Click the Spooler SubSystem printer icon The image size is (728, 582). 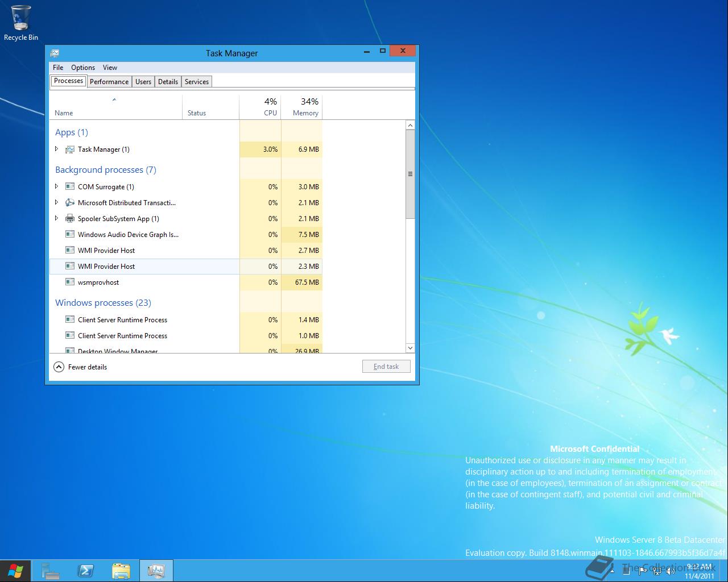[69, 218]
